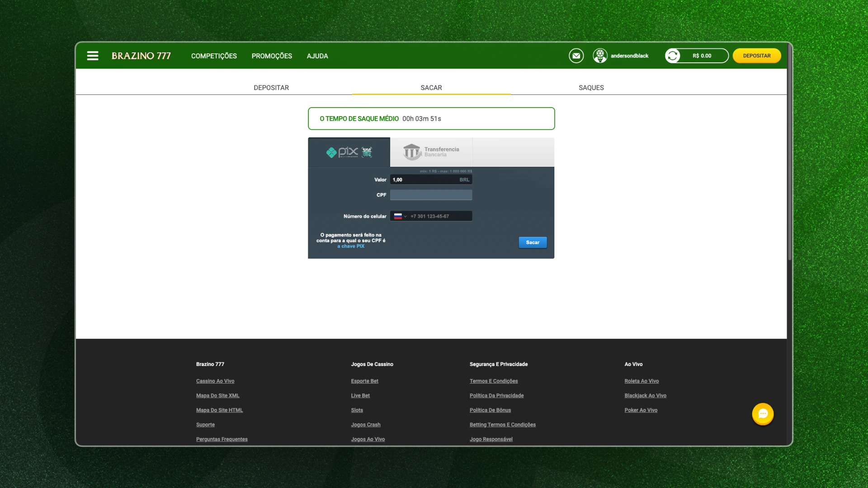Open the Mapa Do Site XML link
The image size is (868, 488).
coord(218,396)
